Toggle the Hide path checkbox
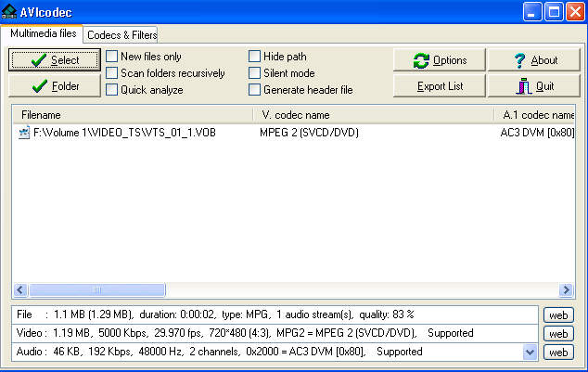The height and width of the screenshot is (372, 588). (x=254, y=57)
